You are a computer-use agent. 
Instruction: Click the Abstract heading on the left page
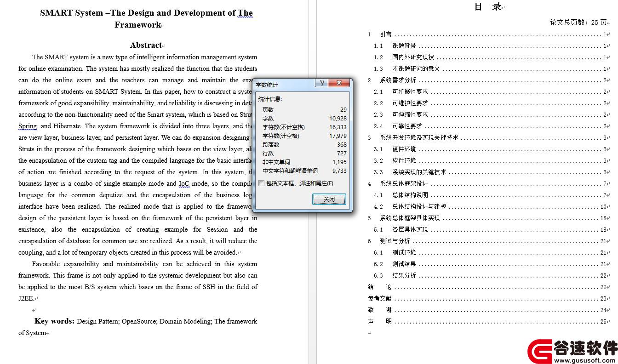pyautogui.click(x=146, y=45)
